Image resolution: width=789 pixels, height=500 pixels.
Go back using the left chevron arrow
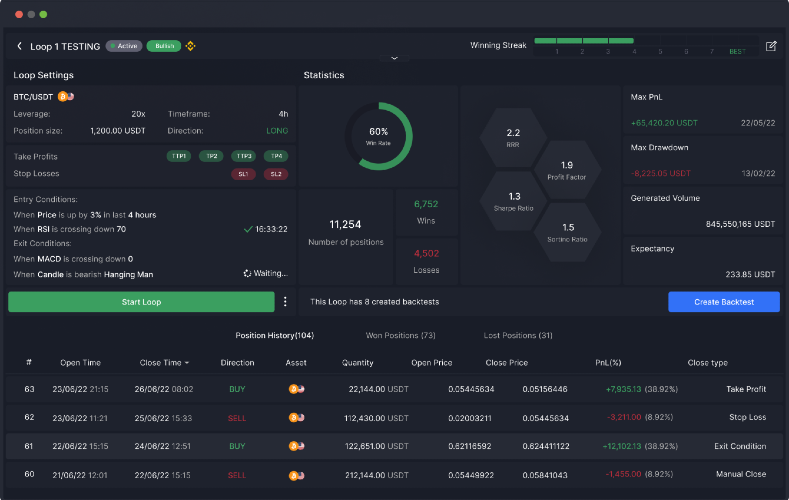coord(19,46)
